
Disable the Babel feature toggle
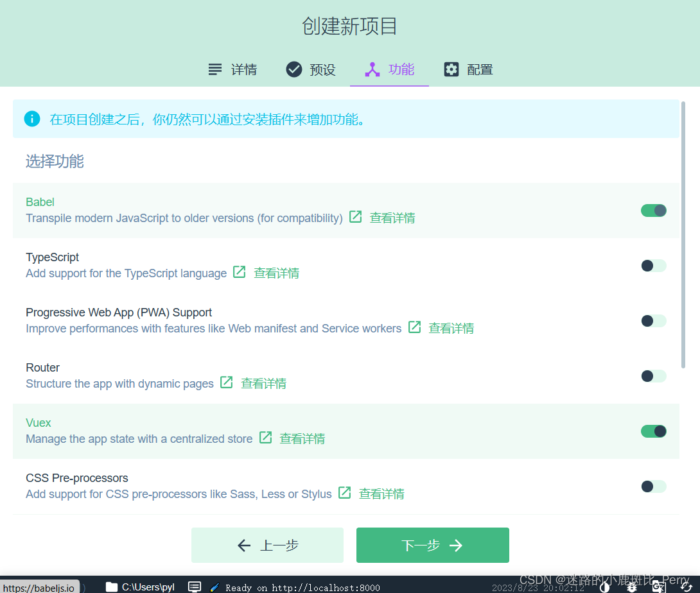click(x=653, y=211)
